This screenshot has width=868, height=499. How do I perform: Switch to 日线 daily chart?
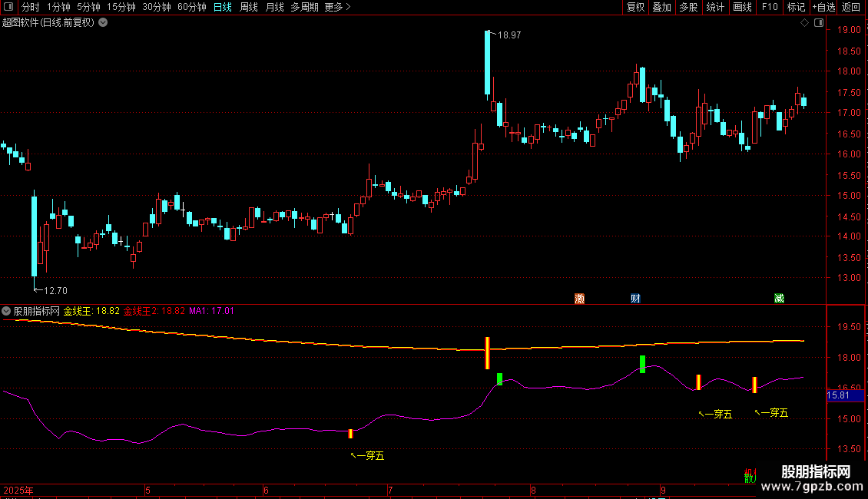(x=223, y=7)
